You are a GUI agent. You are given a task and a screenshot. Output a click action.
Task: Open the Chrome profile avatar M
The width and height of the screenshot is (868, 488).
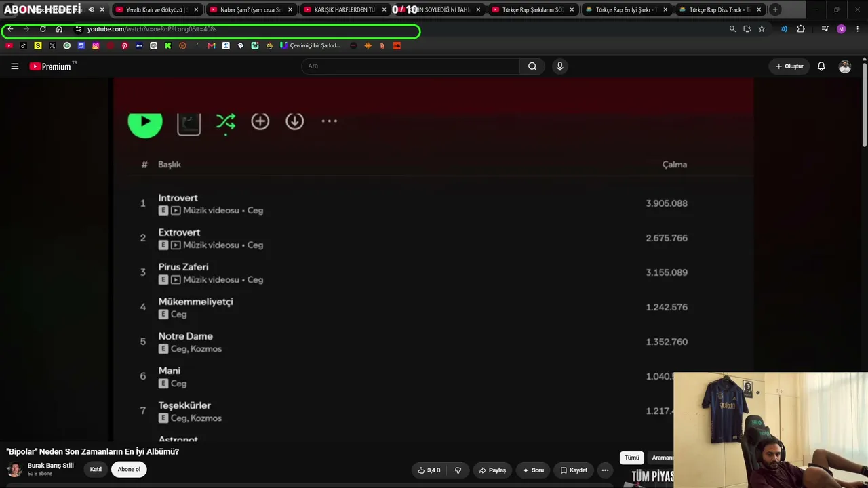coord(842,29)
